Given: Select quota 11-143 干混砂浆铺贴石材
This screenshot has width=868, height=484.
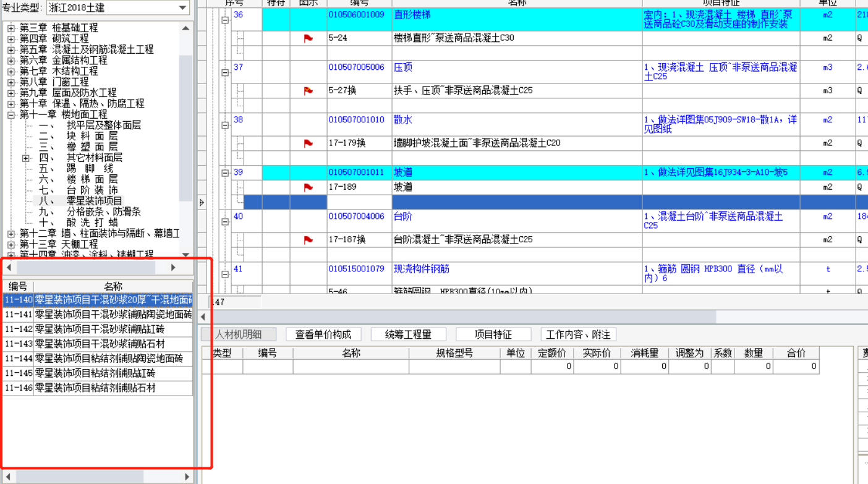Looking at the screenshot, I should tap(98, 344).
